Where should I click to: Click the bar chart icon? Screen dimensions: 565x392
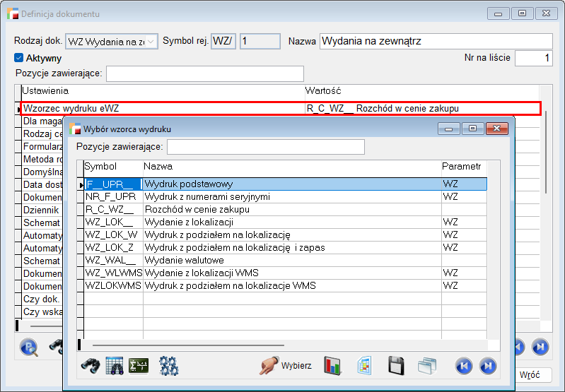pos(333,365)
